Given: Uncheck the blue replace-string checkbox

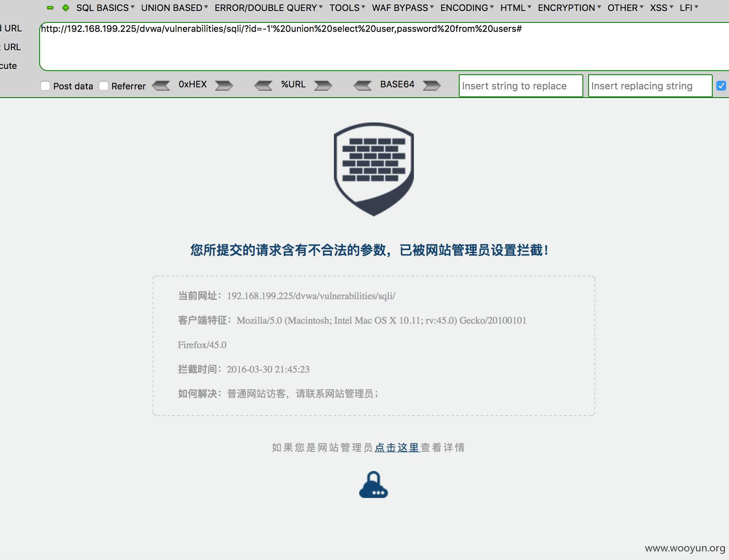Looking at the screenshot, I should (721, 86).
